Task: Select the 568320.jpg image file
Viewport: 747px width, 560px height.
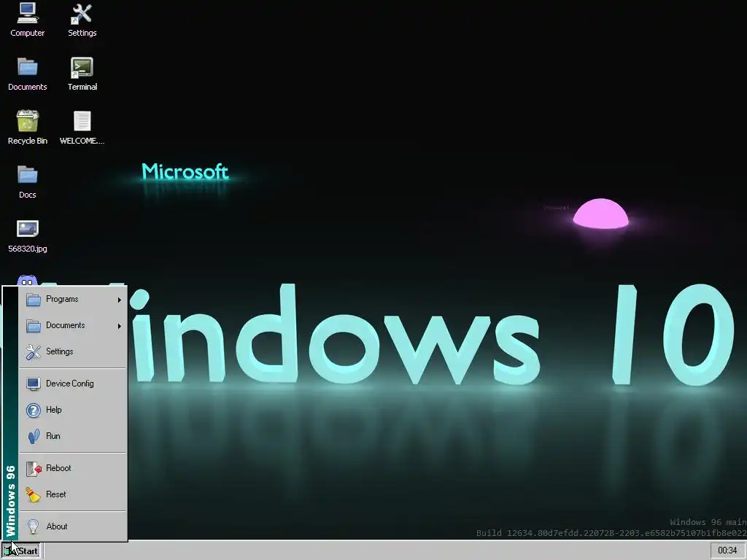Action: tap(27, 236)
